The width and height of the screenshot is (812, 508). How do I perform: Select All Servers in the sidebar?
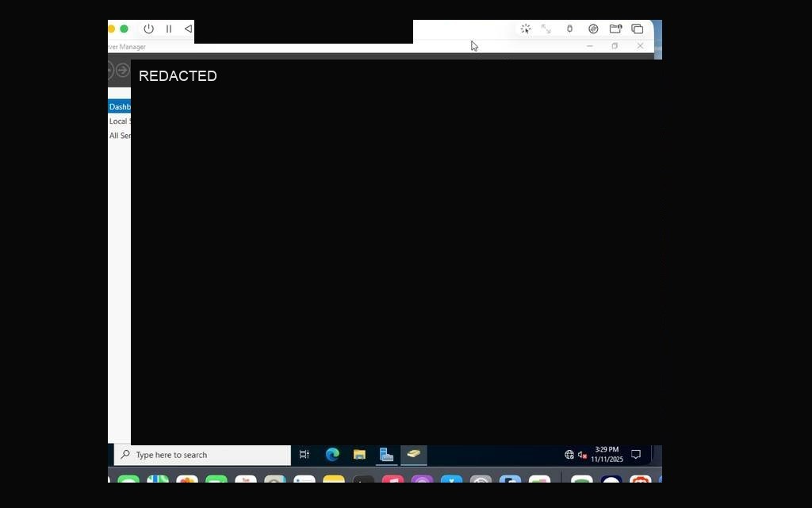click(x=120, y=136)
